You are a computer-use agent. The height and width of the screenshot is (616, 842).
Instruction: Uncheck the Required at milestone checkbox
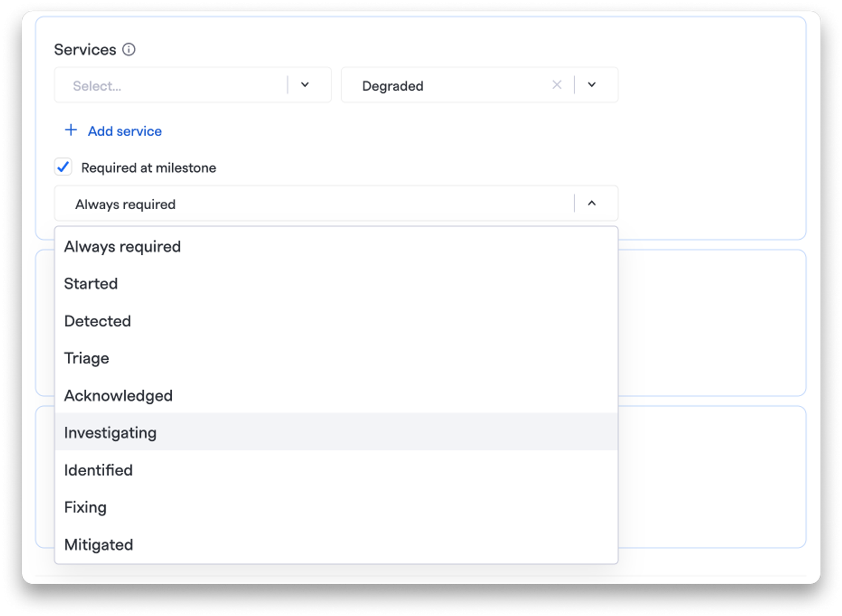coord(63,167)
